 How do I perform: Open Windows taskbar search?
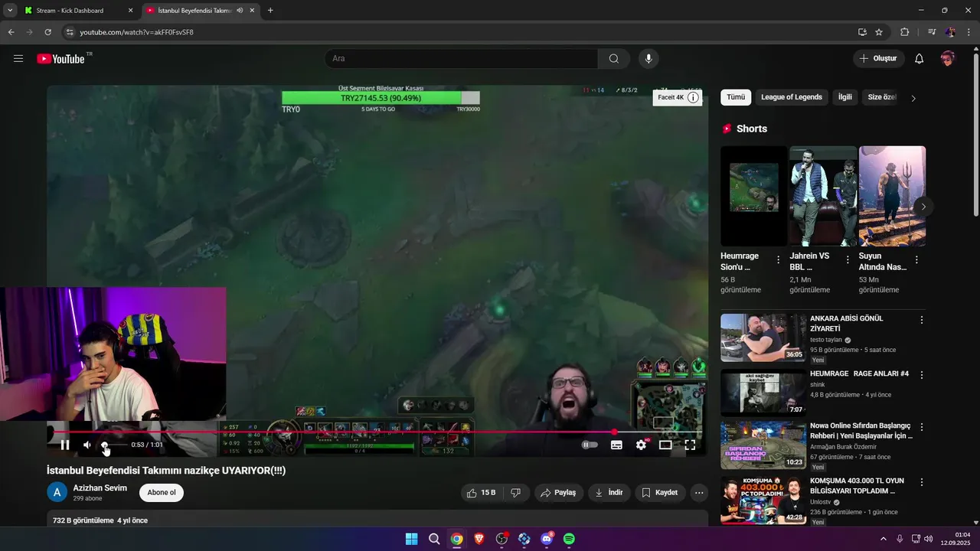click(x=434, y=539)
